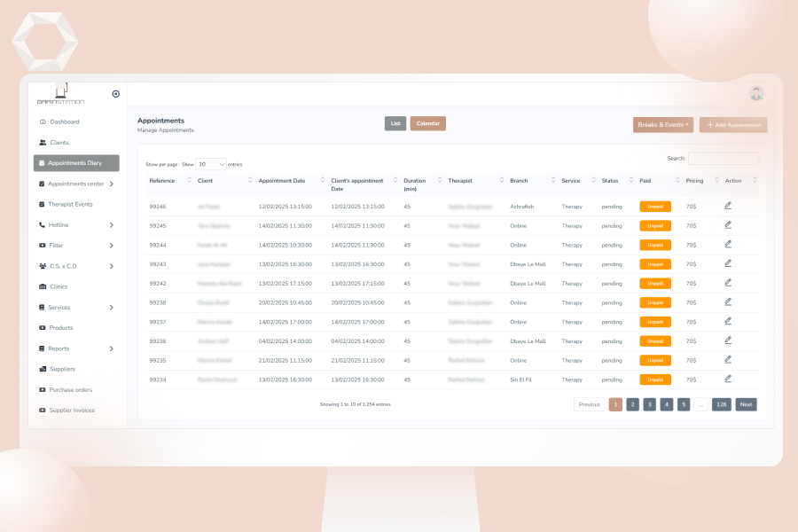The height and width of the screenshot is (532, 798).
Task: Open the Products sidebar item
Action: pos(61,328)
